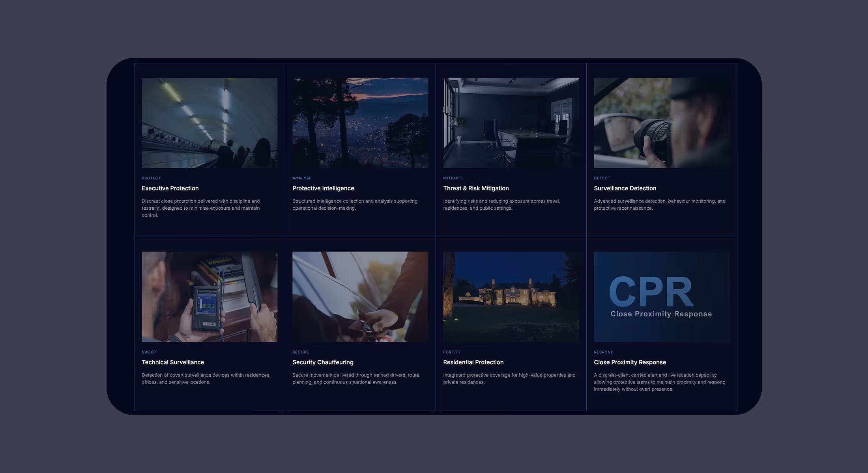Click the 'Identifying risks and reducing exposure' description

click(x=501, y=205)
